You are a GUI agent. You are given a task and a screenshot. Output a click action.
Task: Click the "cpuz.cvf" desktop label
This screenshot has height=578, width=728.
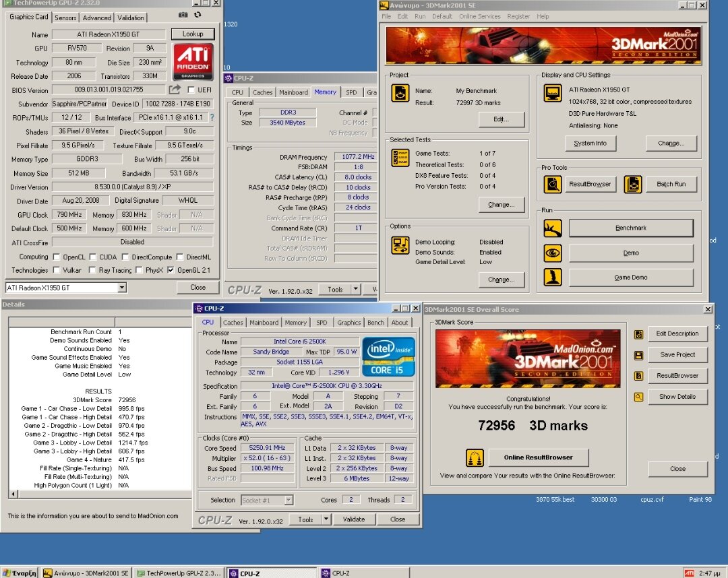pyautogui.click(x=653, y=500)
